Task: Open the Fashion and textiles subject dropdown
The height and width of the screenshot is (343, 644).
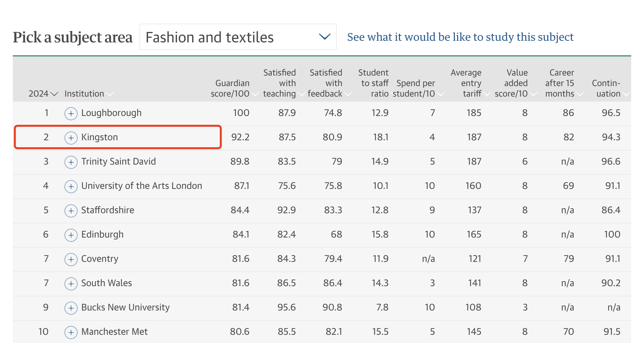Action: [238, 37]
